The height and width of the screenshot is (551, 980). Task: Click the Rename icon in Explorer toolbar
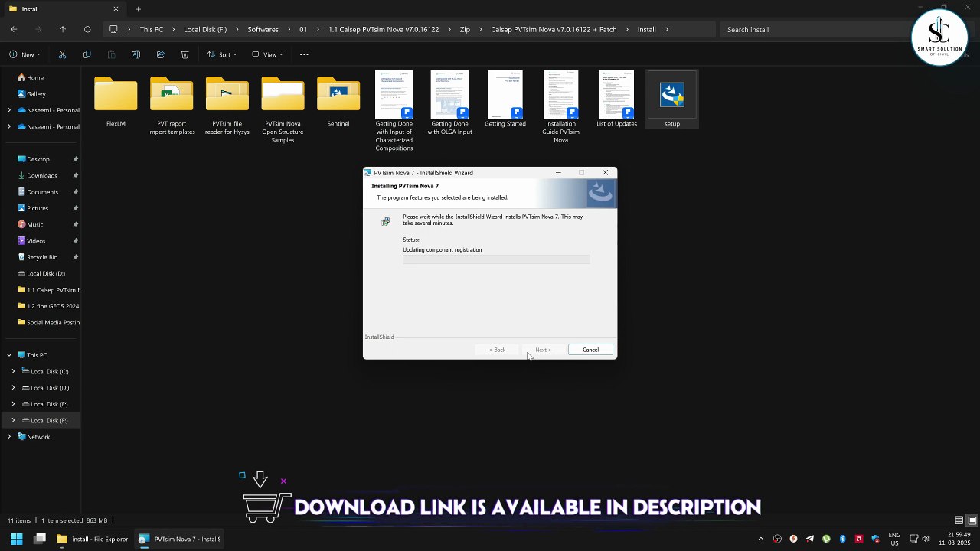(x=136, y=54)
